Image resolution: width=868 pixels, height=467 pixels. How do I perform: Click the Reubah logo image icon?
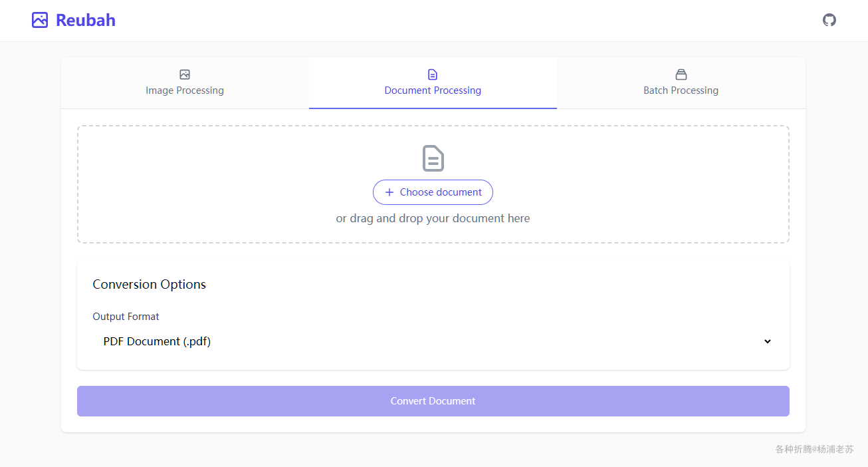coord(40,20)
